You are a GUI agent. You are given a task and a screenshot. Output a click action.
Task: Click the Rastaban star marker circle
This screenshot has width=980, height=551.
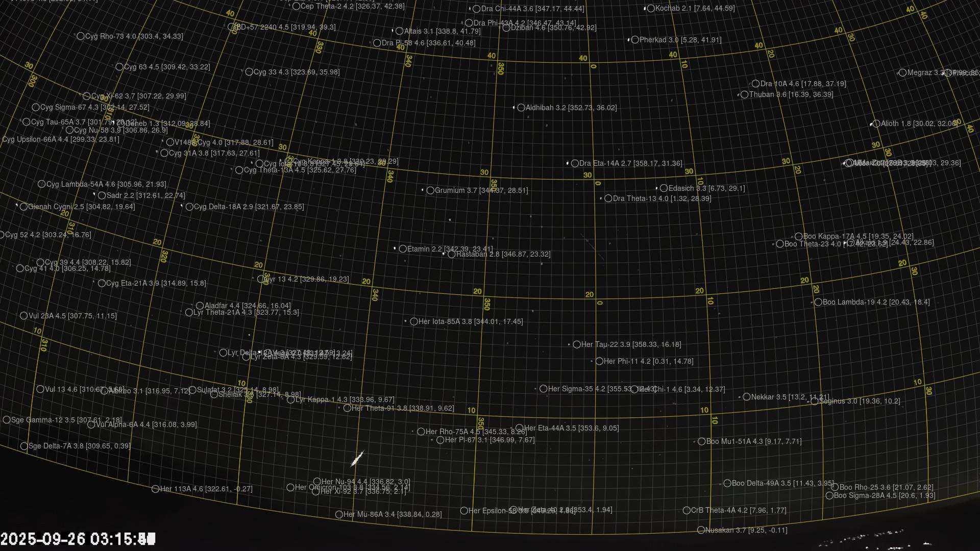[451, 254]
